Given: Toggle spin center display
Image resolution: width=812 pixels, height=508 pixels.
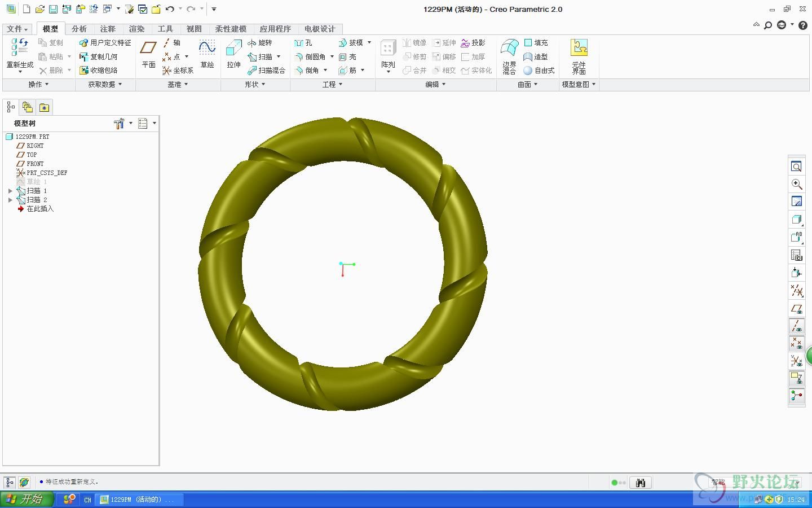Looking at the screenshot, I should click(796, 396).
